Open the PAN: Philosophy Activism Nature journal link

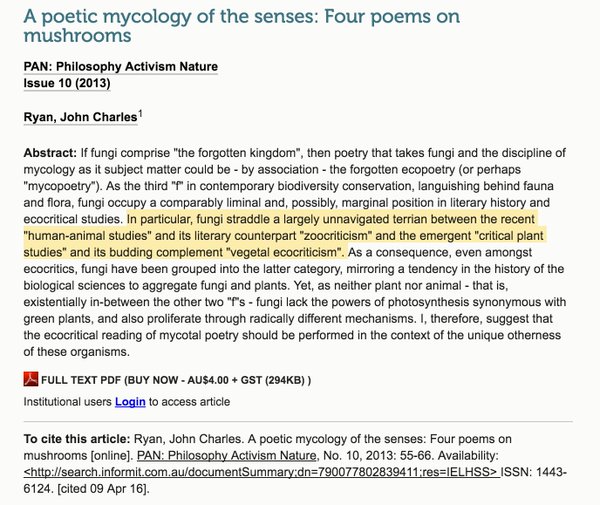[x=121, y=67]
